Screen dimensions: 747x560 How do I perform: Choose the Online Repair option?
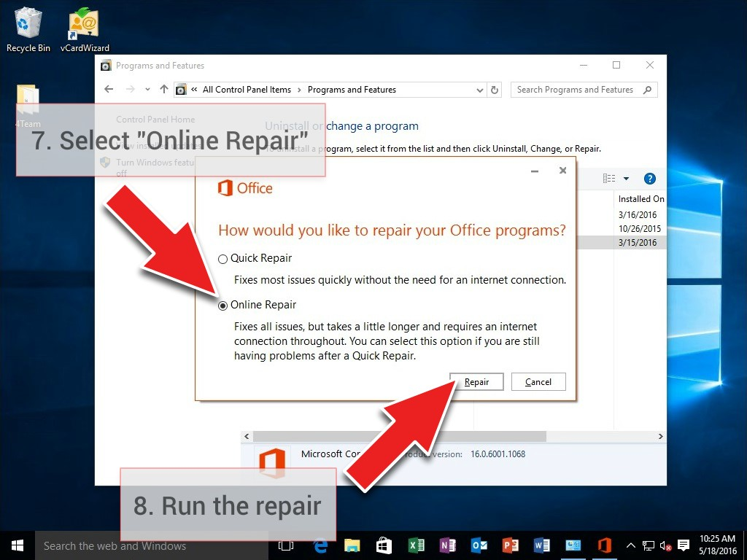[x=223, y=306]
